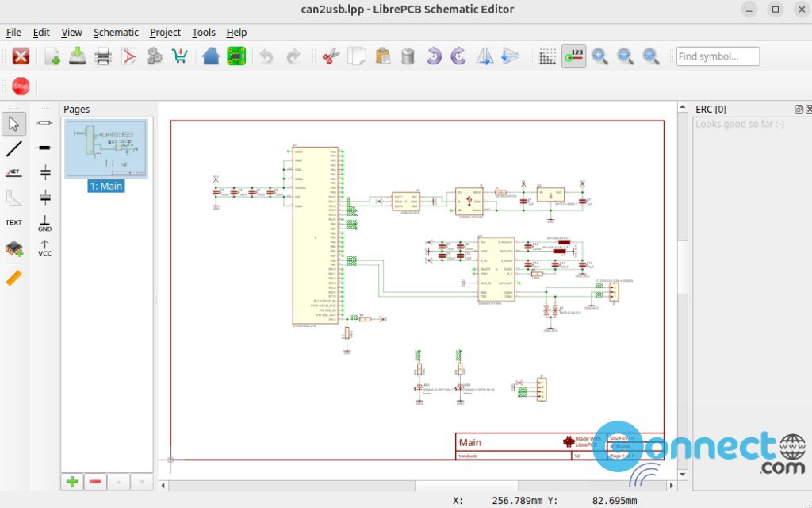Screen dimensions: 812x508
Task: Add a GND supply symbol
Action: pyautogui.click(x=45, y=223)
